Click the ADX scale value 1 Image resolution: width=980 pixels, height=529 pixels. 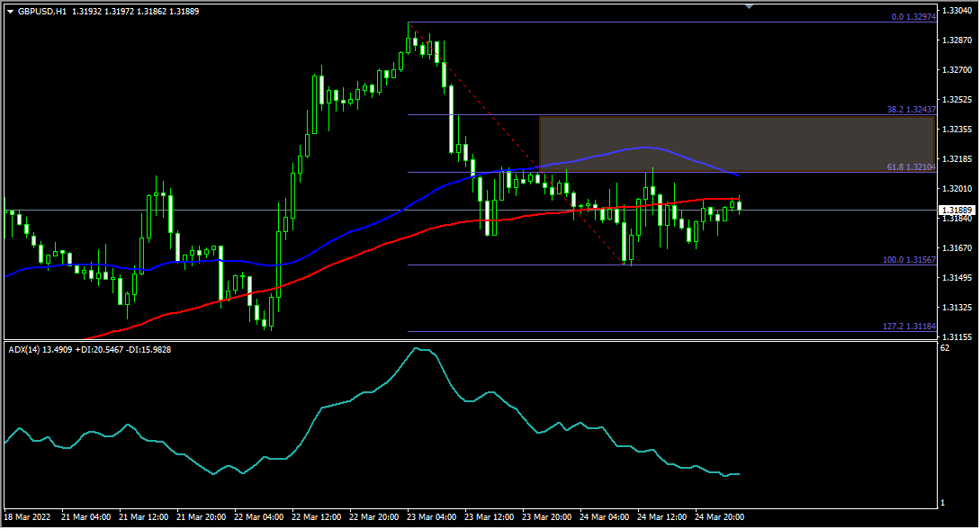pyautogui.click(x=942, y=503)
